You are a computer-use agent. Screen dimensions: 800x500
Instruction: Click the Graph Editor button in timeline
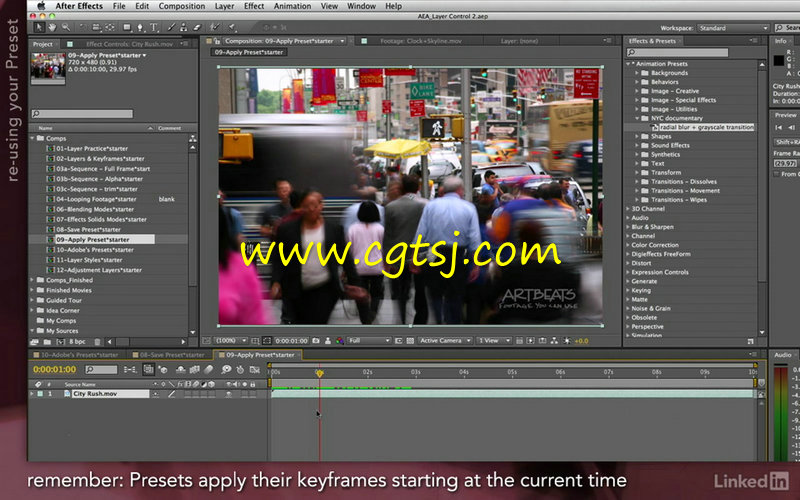254,369
